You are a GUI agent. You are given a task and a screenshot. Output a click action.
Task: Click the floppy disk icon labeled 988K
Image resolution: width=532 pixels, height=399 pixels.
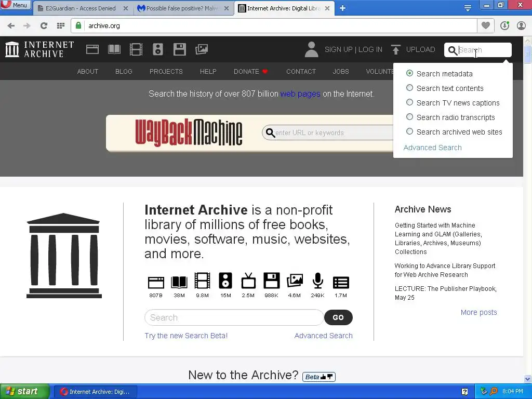click(271, 281)
